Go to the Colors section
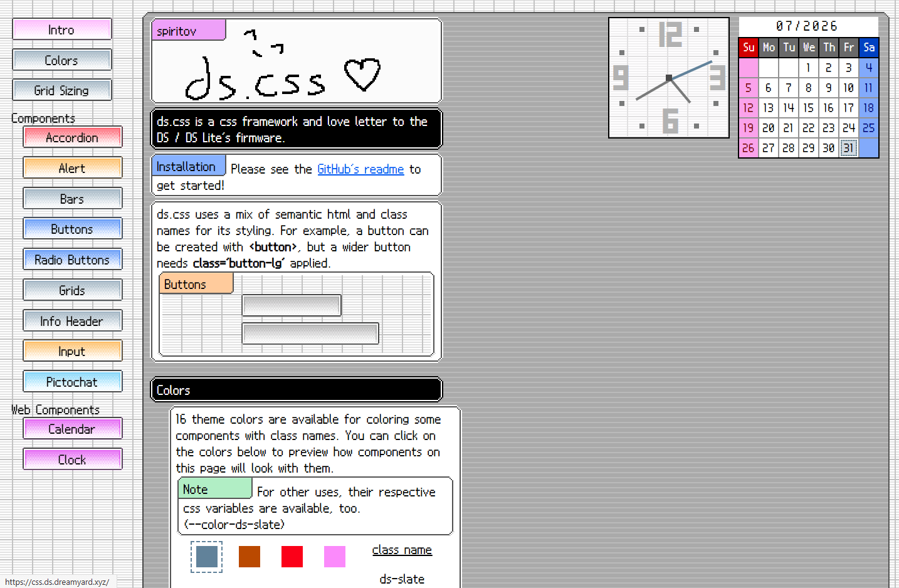Viewport: 899px width, 588px height. pos(61,60)
